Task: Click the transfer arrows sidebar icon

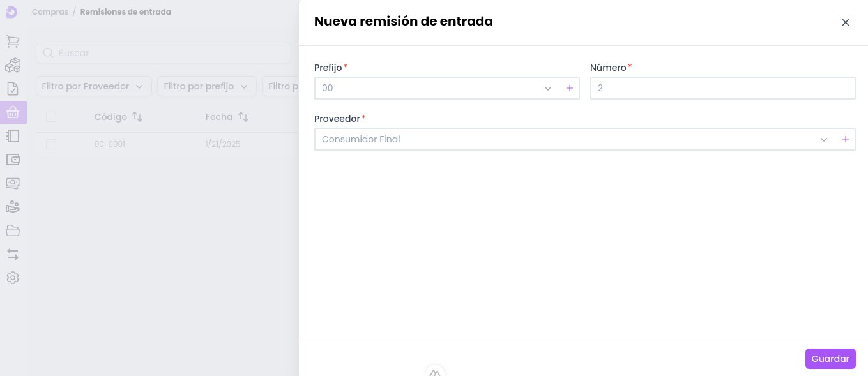Action: [x=13, y=254]
